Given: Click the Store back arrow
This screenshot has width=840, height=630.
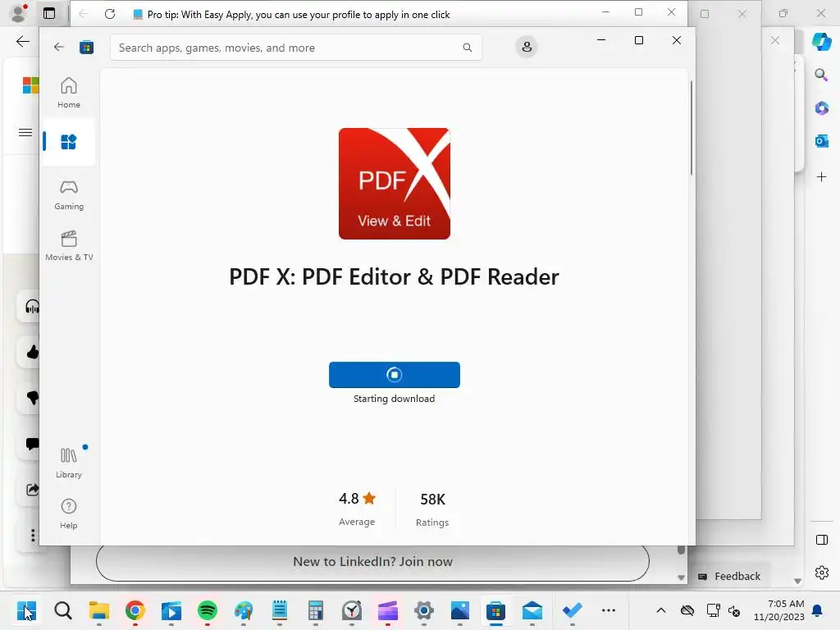Looking at the screenshot, I should [x=59, y=47].
